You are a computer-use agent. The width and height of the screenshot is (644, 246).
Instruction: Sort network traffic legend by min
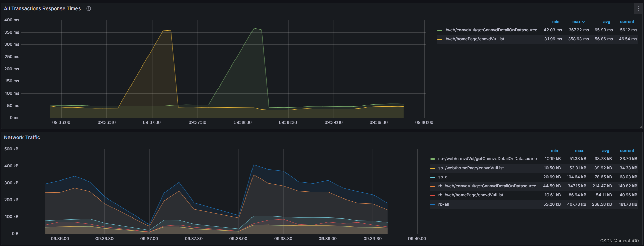[x=554, y=151]
